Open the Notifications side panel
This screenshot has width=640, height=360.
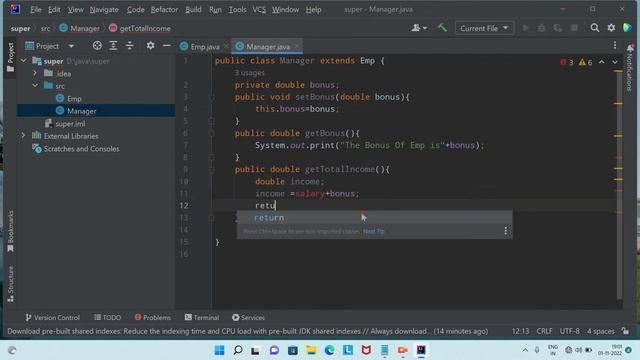(630, 68)
